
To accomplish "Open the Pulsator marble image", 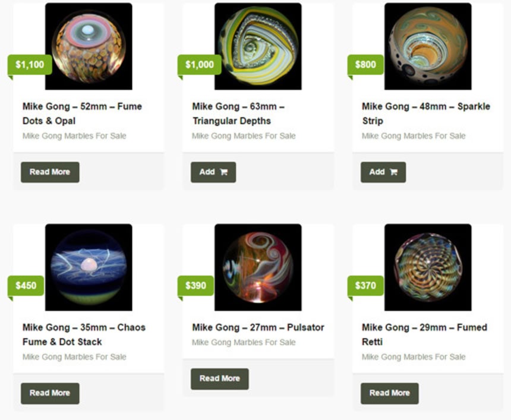I will (x=258, y=267).
